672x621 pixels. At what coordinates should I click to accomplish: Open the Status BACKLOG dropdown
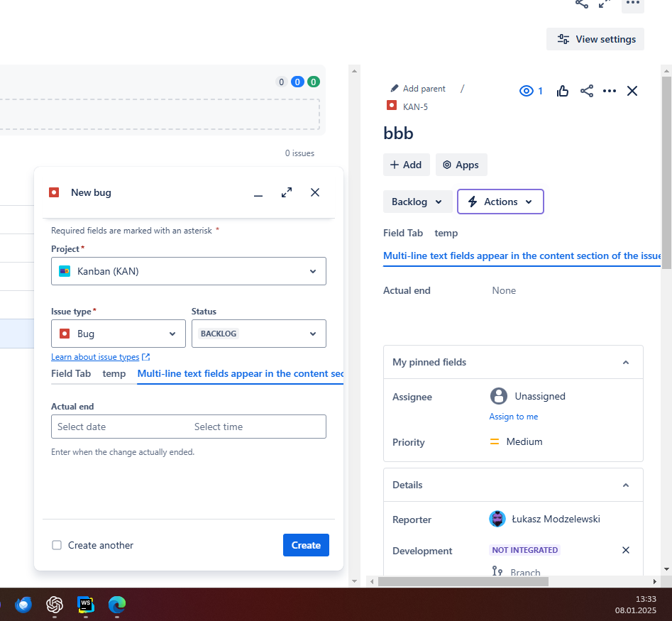(x=259, y=334)
